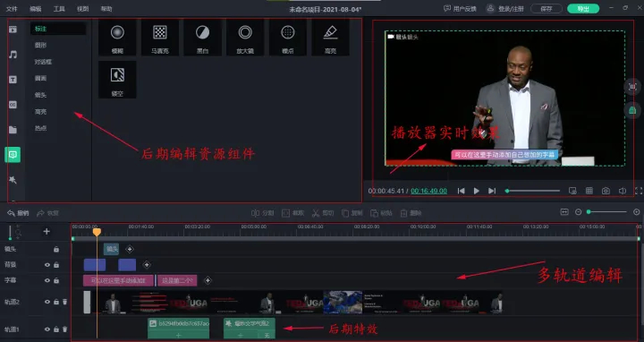The height and width of the screenshot is (342, 644).
Task: Open the magic-wand effects sidebar panel
Action: (13, 180)
